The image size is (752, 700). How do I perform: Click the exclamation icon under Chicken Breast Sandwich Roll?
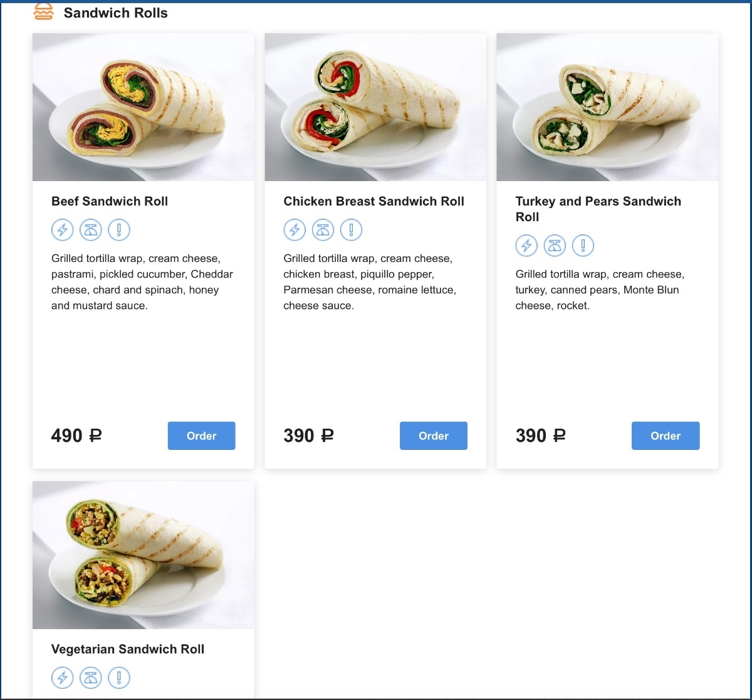tap(351, 230)
